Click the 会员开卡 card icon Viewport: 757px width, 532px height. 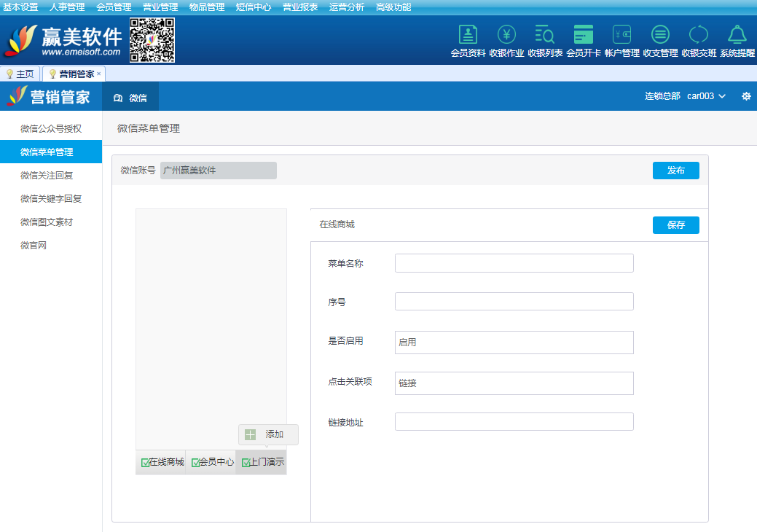pyautogui.click(x=584, y=35)
